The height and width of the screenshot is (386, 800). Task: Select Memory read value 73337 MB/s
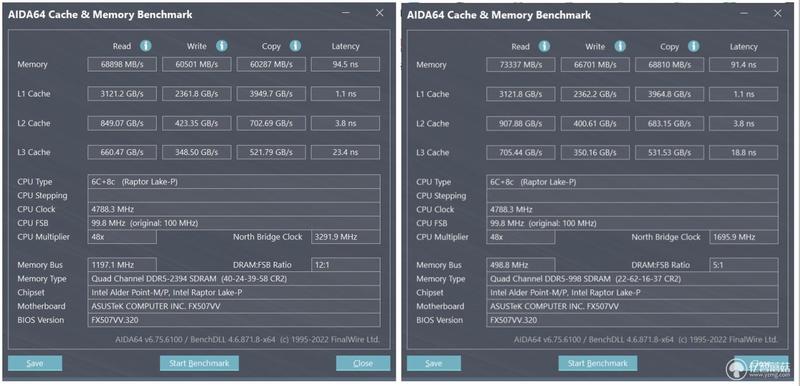click(x=520, y=65)
